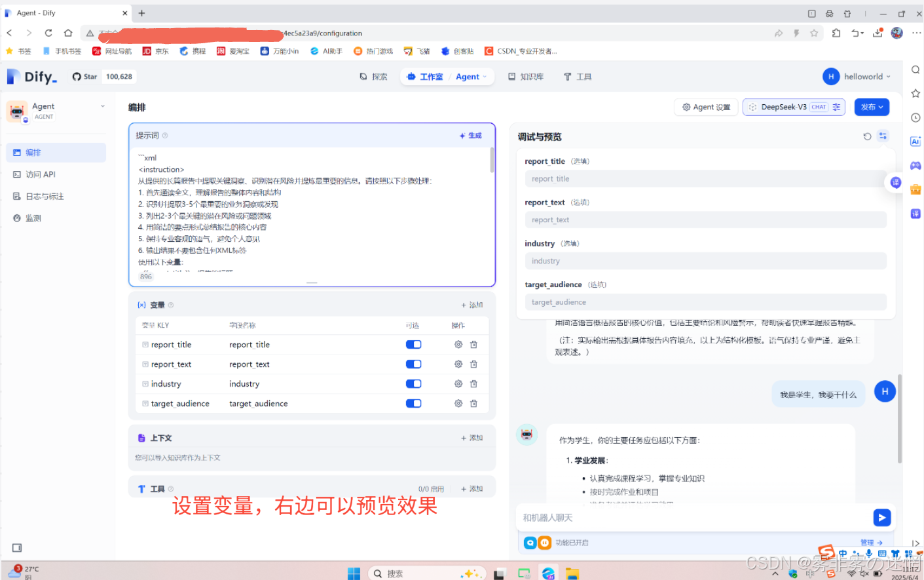This screenshot has height=580, width=924.
Task: Delete the report_text variable
Action: coord(473,364)
